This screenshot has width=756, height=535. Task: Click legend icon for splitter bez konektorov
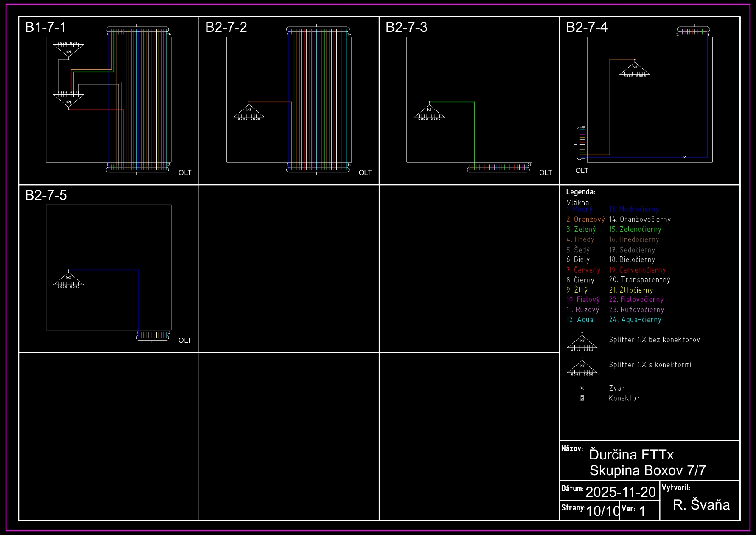click(582, 343)
